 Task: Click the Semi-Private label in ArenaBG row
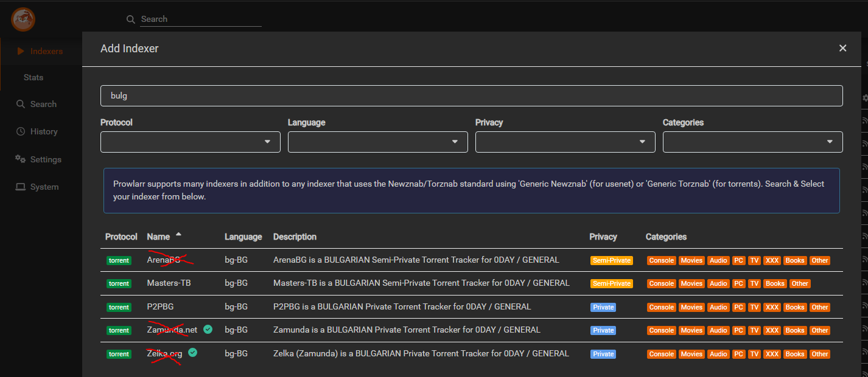tap(612, 260)
